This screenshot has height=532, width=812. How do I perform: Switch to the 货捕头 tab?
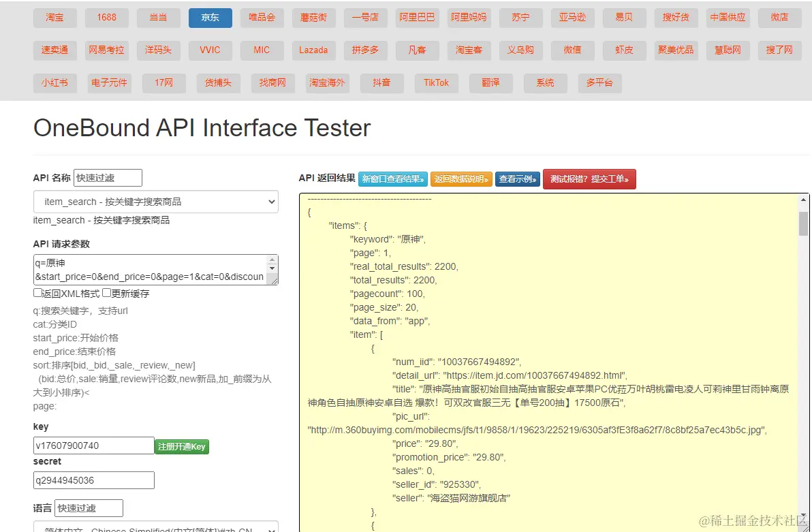point(219,83)
